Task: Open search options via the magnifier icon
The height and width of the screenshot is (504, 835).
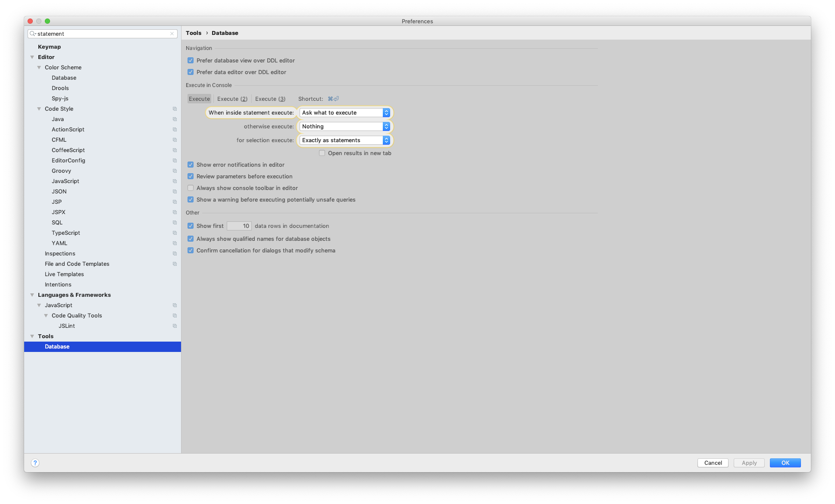Action: coord(33,34)
